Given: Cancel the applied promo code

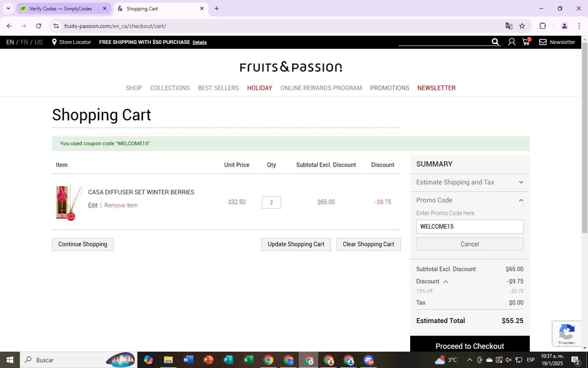Looking at the screenshot, I should click(470, 244).
